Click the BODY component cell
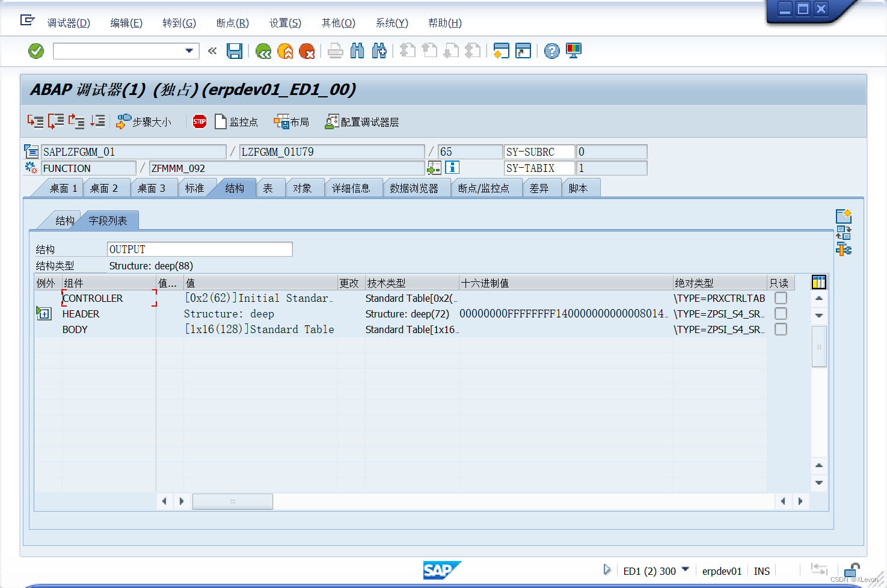 (x=109, y=329)
